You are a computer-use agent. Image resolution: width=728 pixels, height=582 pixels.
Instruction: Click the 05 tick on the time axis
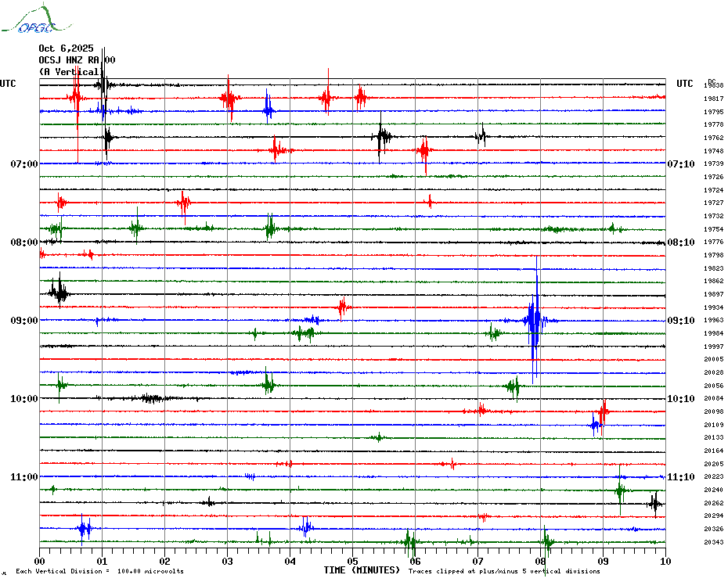tap(352, 561)
